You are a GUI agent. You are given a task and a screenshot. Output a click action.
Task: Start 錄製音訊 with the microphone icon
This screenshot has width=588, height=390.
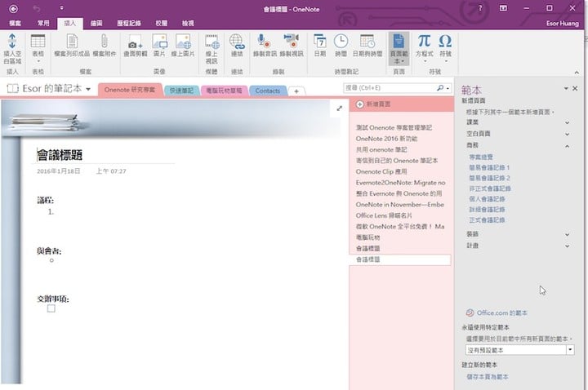(263, 42)
